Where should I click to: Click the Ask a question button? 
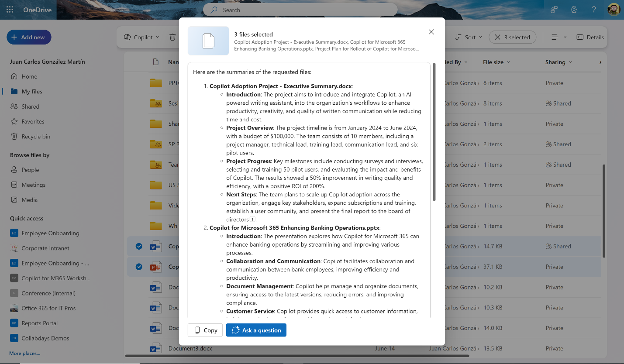(x=256, y=330)
